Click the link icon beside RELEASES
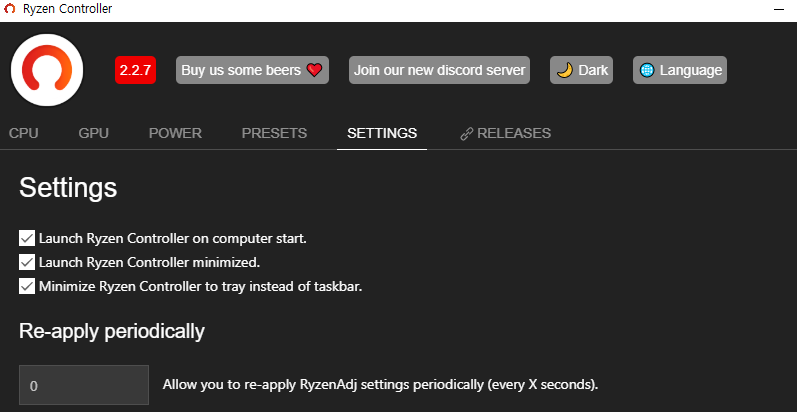This screenshot has width=797, height=412. 466,134
